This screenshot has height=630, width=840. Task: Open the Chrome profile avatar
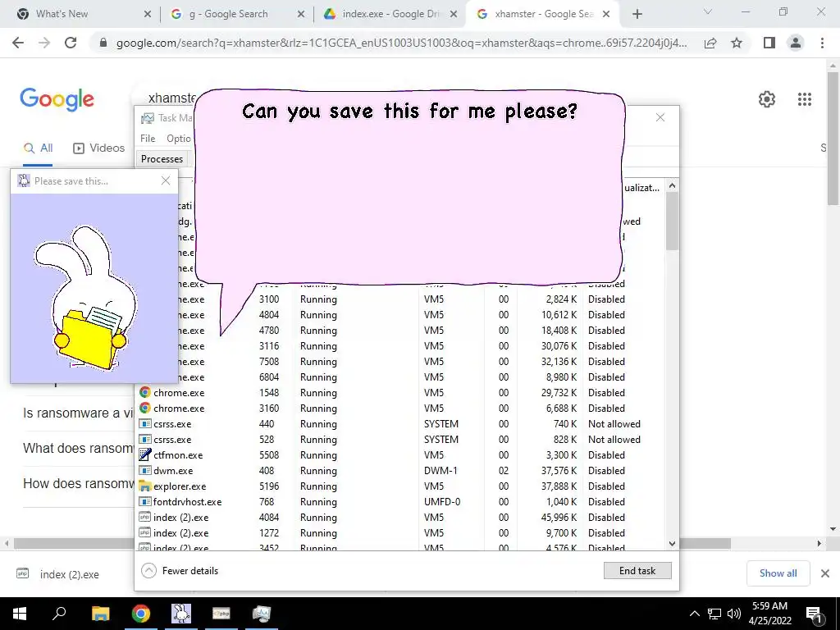[796, 43]
